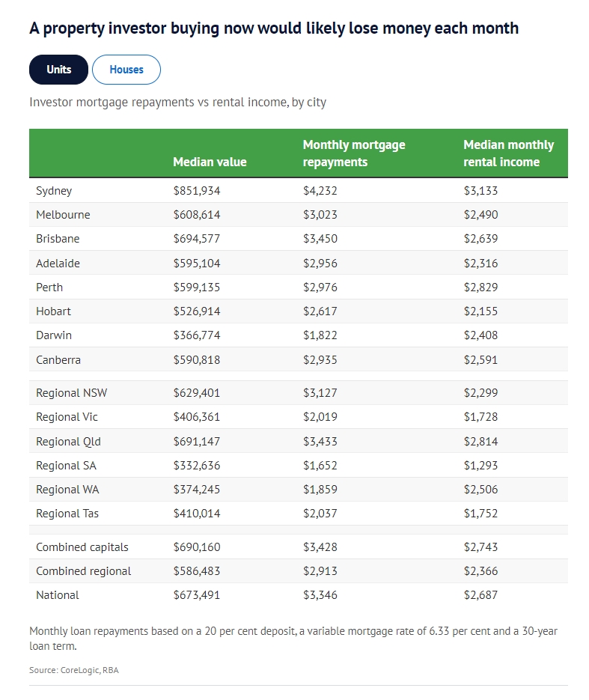This screenshot has width=589, height=700.
Task: Click the Canberra row label
Action: coord(58,360)
